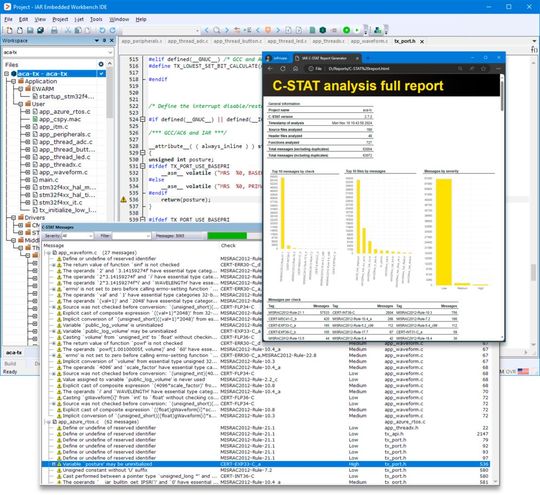Click the Message column header
Screen dimensions: 540x495
[x=54, y=245]
